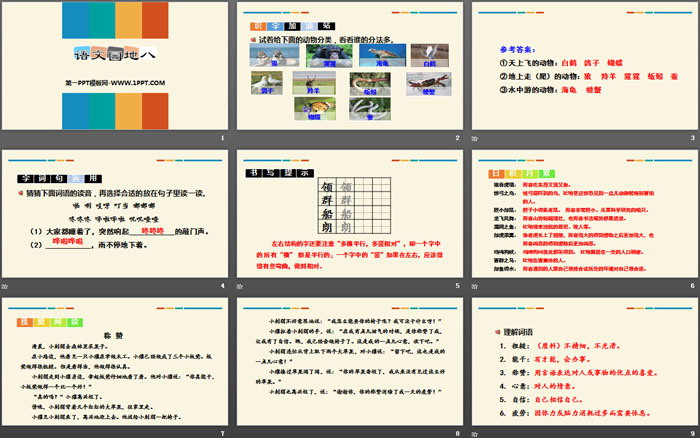Click animation star icon under slide 5

click(x=240, y=286)
